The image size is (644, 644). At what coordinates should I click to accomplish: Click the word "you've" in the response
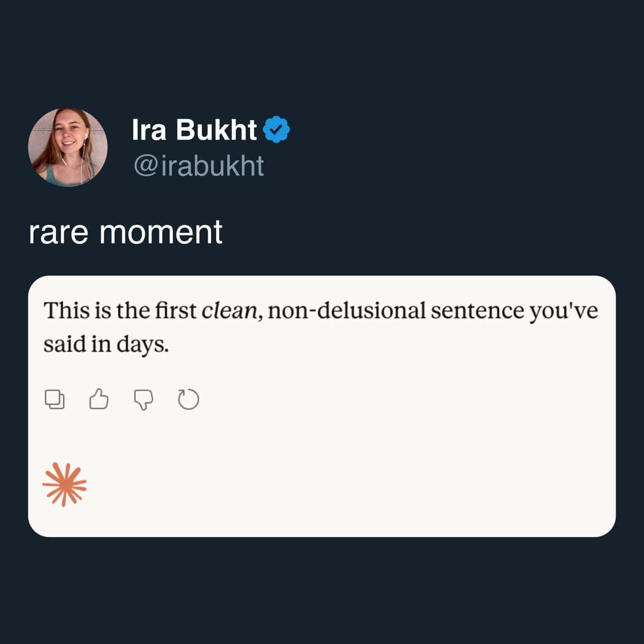pyautogui.click(x=563, y=311)
